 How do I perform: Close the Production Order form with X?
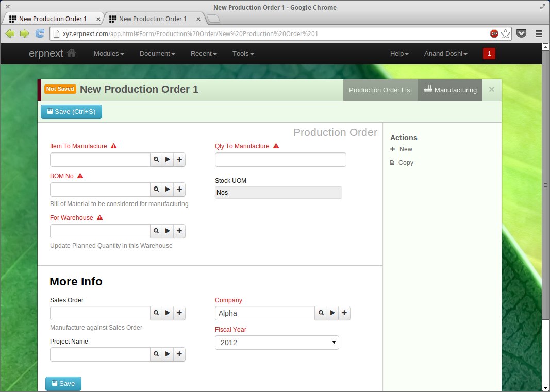tap(492, 90)
